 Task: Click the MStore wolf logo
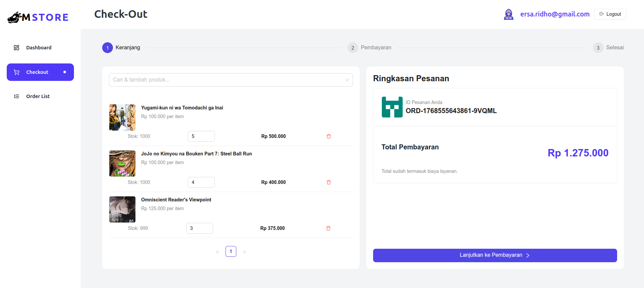[15, 17]
